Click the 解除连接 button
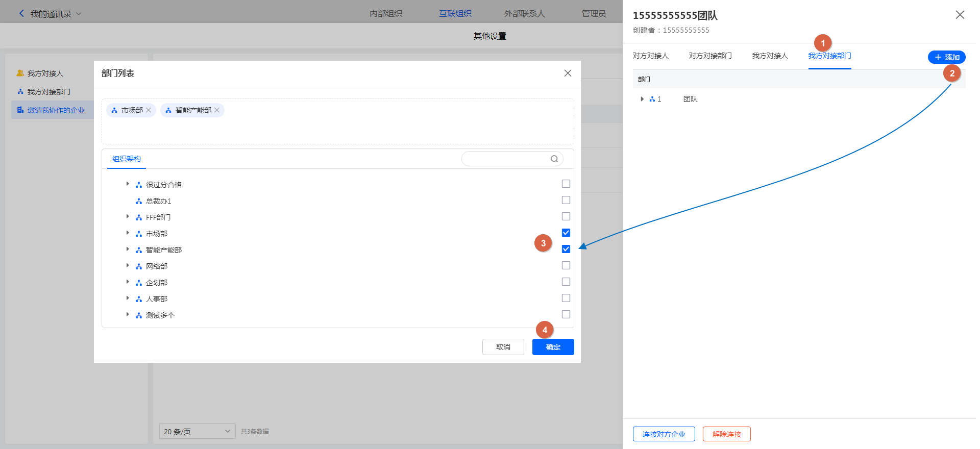 tap(726, 434)
